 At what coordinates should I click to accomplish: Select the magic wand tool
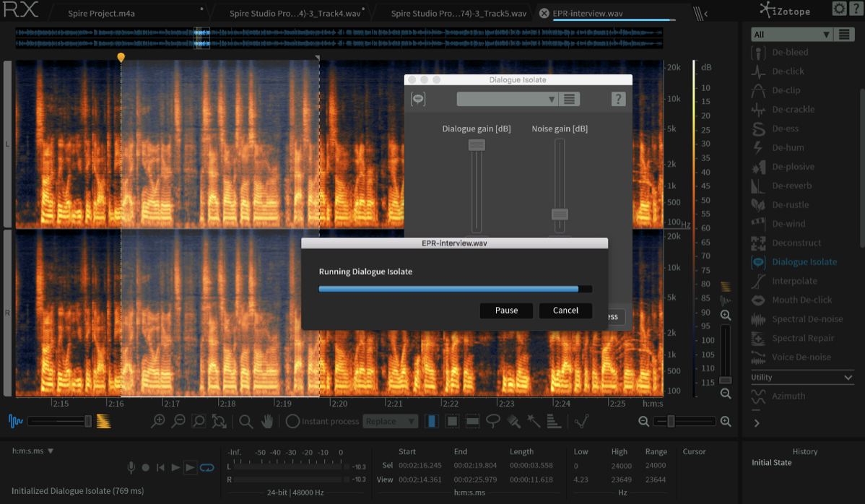pyautogui.click(x=534, y=421)
